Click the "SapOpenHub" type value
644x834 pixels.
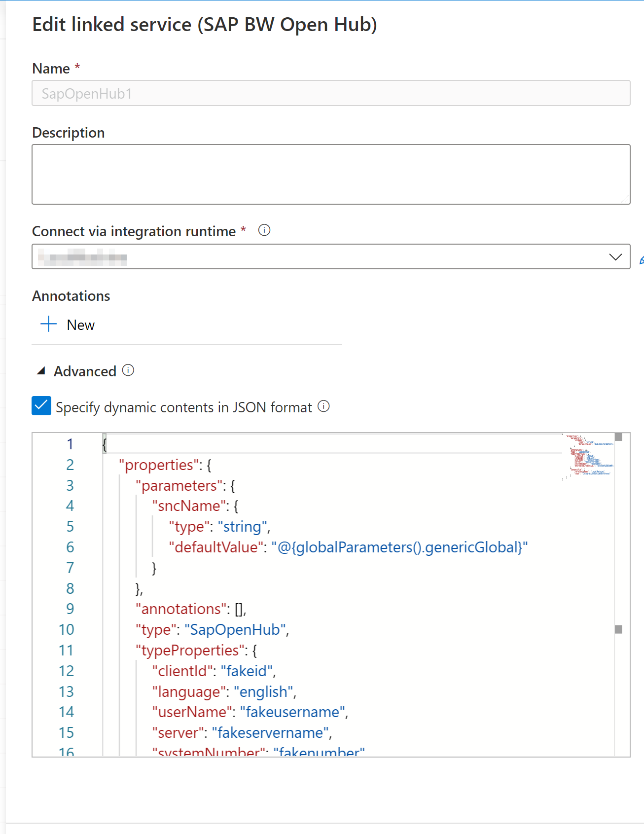(235, 630)
